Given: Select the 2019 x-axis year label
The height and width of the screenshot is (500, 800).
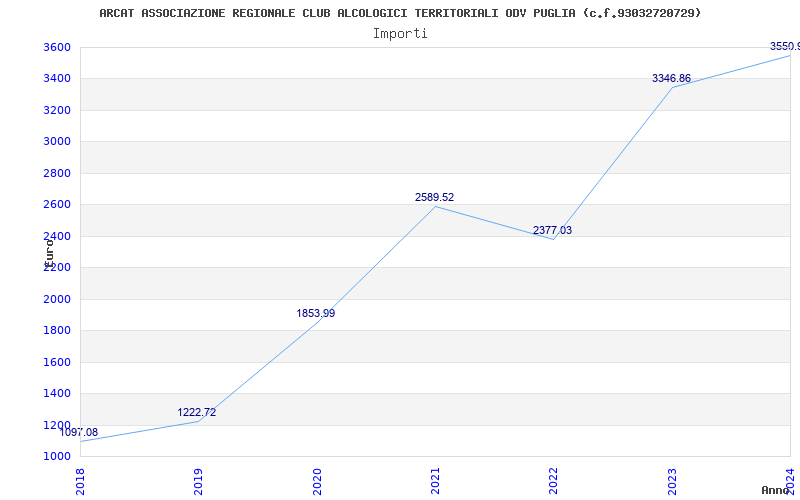Looking at the screenshot, I should [x=198, y=481].
